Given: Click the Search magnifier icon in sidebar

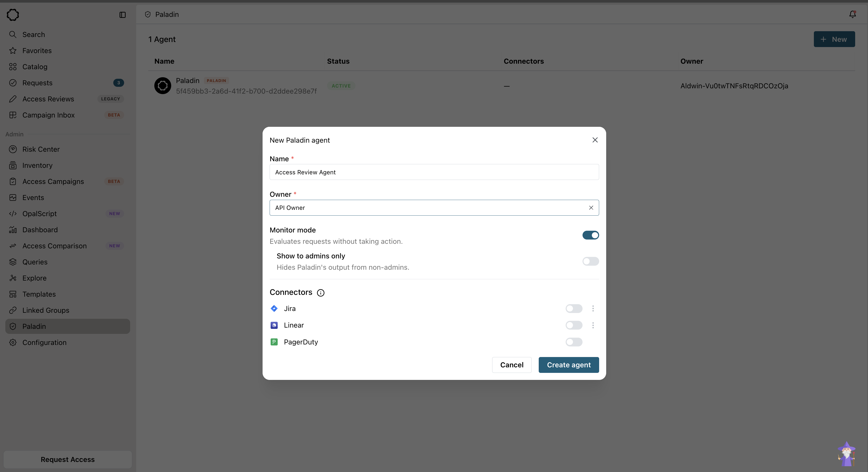Looking at the screenshot, I should pyautogui.click(x=13, y=34).
